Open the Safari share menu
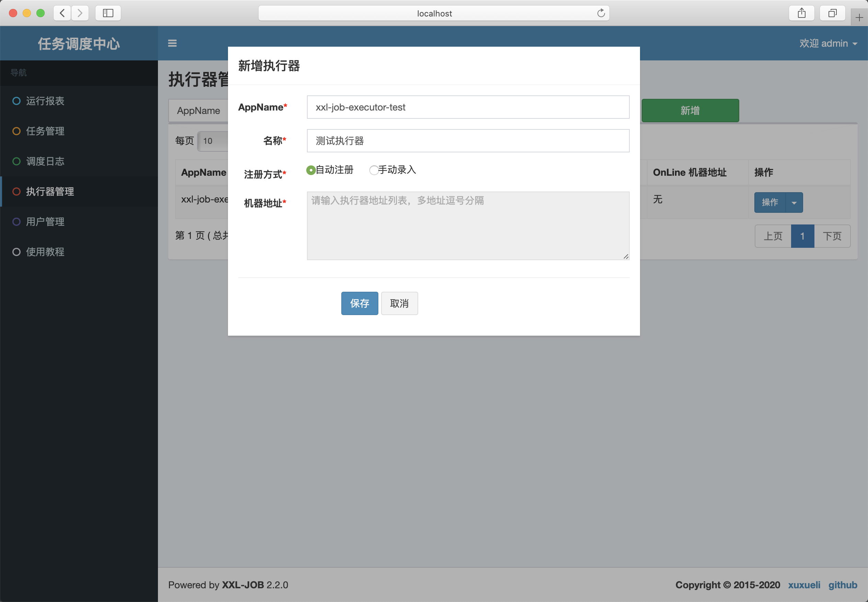This screenshot has width=868, height=602. click(802, 13)
